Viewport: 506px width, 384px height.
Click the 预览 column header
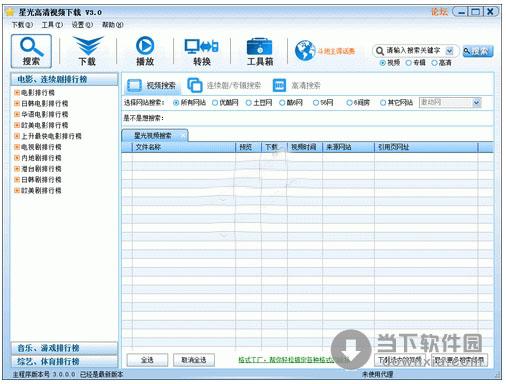(x=249, y=147)
